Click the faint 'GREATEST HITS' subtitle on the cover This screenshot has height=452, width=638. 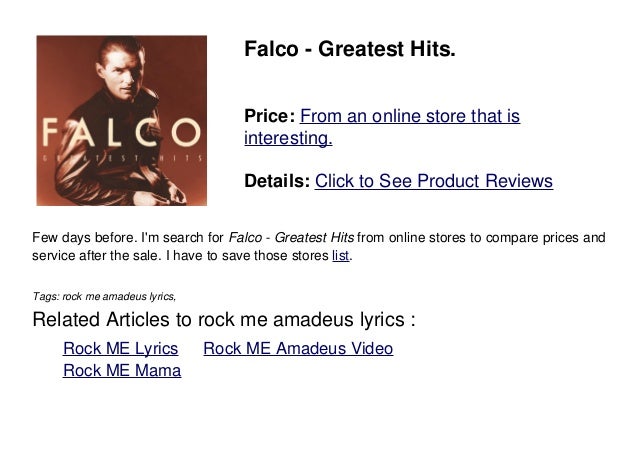point(122,159)
